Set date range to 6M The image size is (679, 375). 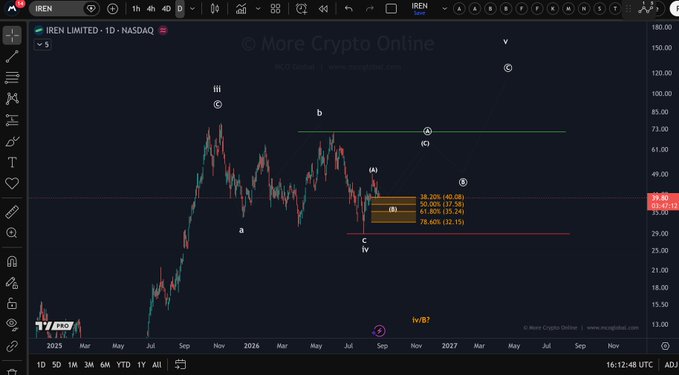click(105, 365)
